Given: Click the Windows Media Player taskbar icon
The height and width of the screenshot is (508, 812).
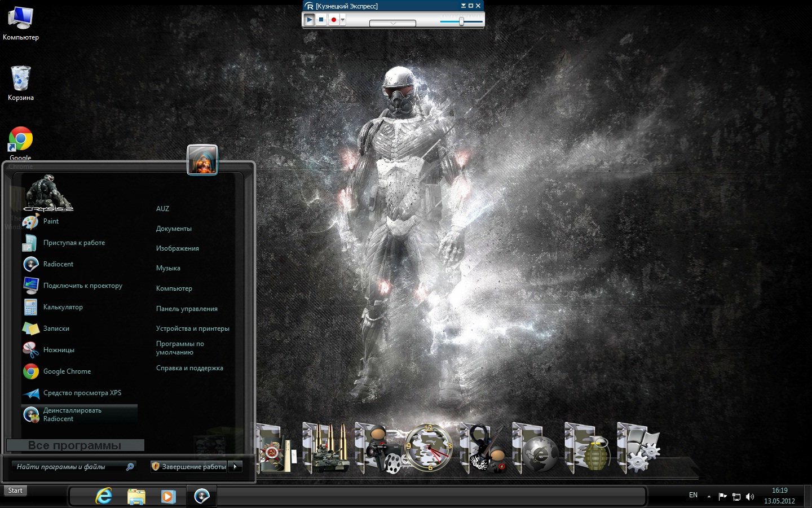Looking at the screenshot, I should pyautogui.click(x=167, y=496).
